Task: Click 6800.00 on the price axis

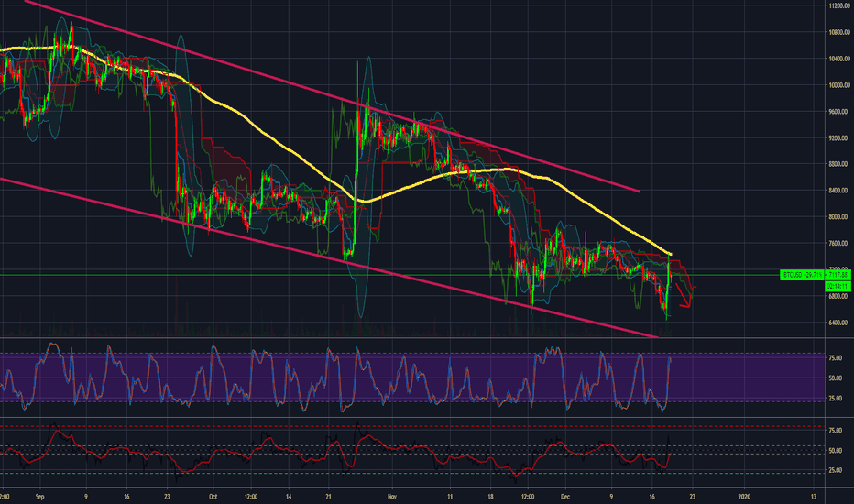Action: 838,296
